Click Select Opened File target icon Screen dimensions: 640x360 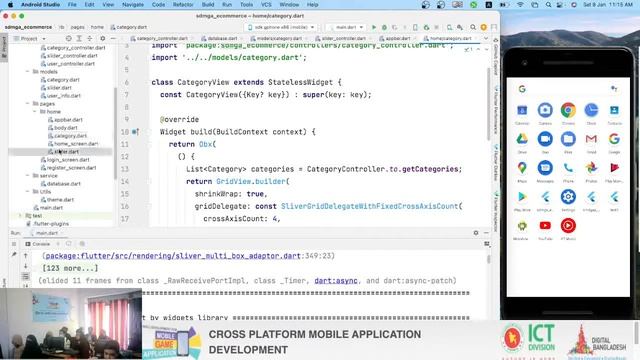(x=69, y=38)
